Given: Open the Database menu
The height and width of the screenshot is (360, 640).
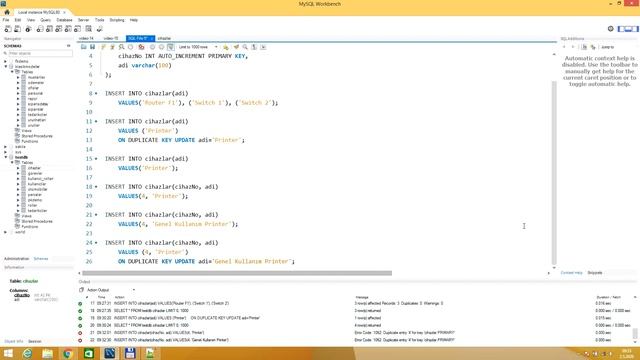Looking at the screenshot, I should 64,20.
